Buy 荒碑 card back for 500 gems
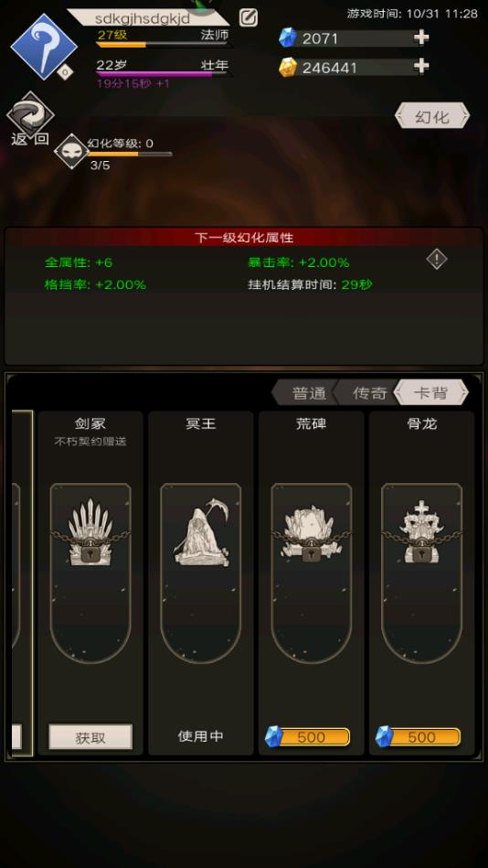Viewport: 488px width, 868px height. coord(308,737)
